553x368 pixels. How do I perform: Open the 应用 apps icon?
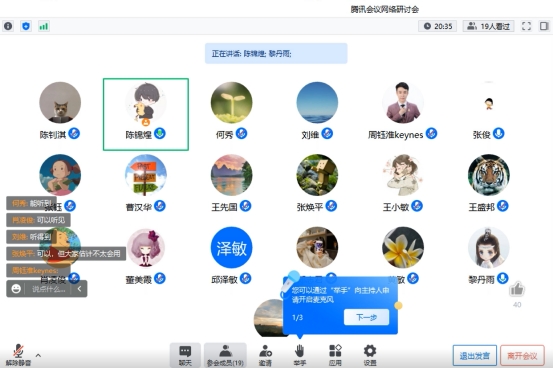[335, 355]
